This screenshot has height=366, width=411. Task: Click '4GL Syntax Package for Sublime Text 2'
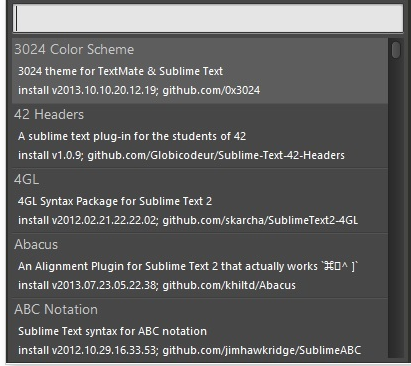tap(115, 201)
